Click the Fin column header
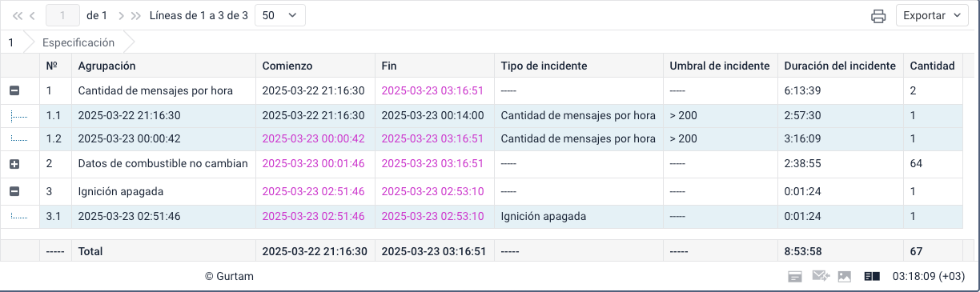This screenshot has width=980, height=292. pyautogui.click(x=435, y=66)
